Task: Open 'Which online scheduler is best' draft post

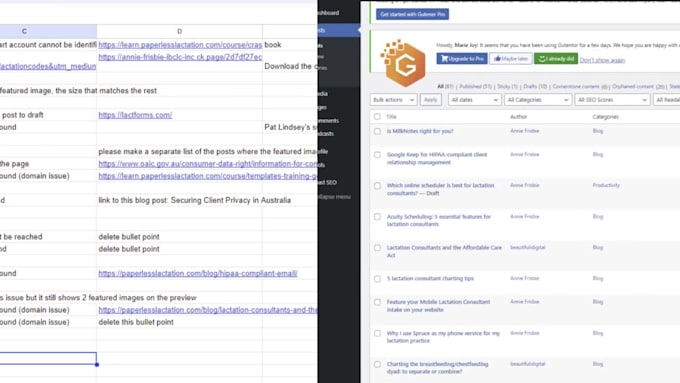Action: [x=440, y=189]
